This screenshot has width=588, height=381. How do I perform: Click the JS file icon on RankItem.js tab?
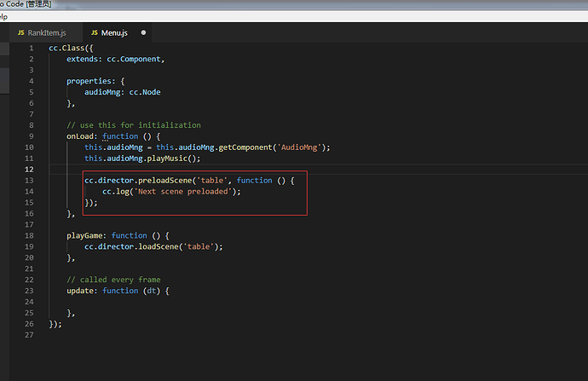point(21,33)
